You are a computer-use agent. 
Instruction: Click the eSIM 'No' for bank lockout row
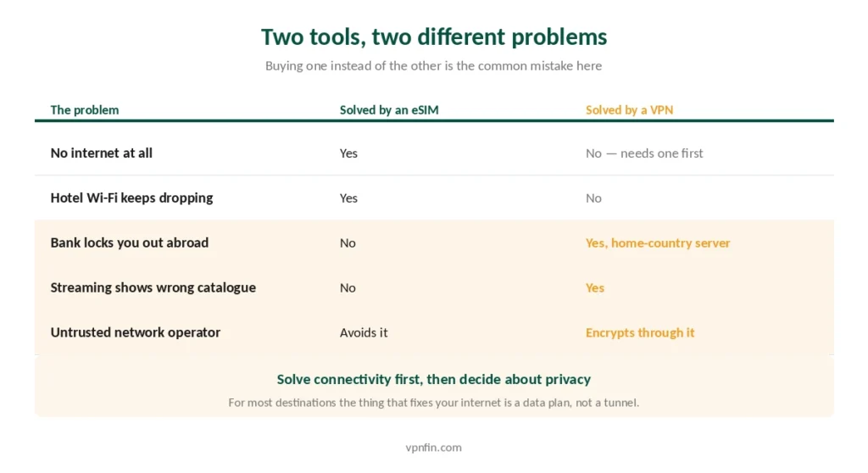tap(348, 243)
